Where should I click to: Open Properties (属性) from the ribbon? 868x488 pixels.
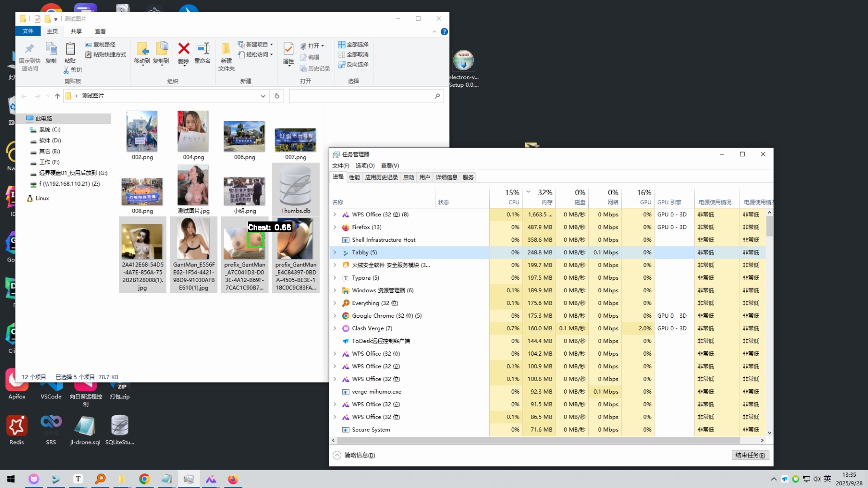(x=288, y=51)
